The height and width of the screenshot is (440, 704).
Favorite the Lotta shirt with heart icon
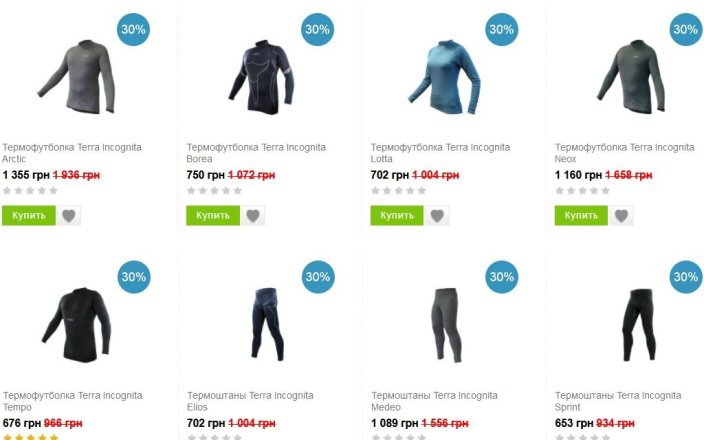tap(437, 216)
